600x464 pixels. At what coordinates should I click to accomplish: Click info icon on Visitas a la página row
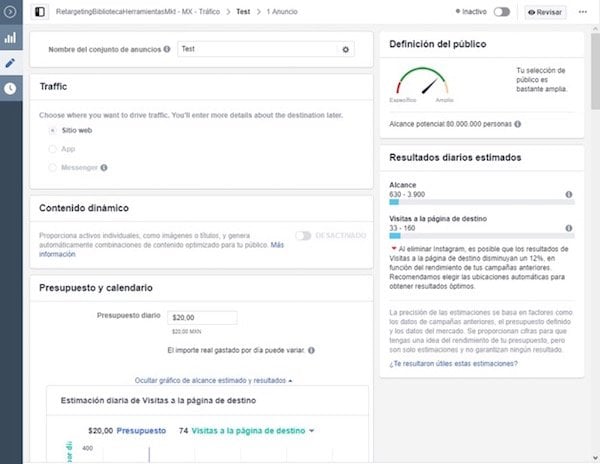tap(569, 228)
